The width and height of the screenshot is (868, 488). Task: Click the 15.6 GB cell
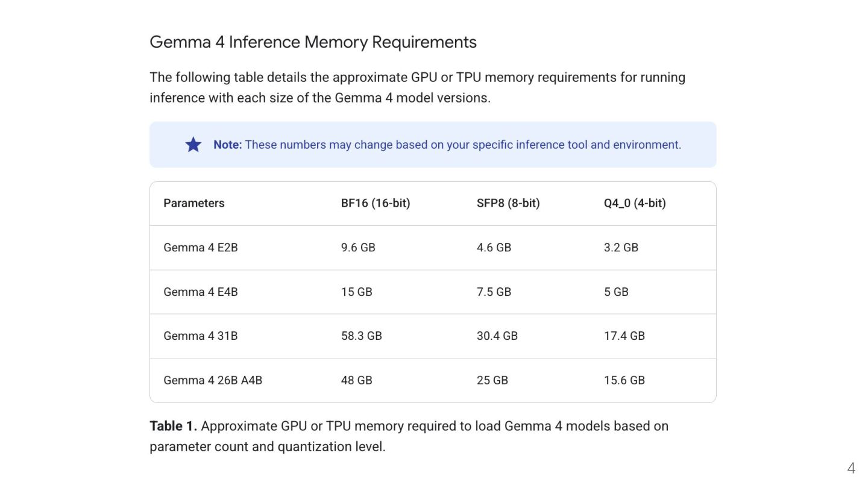pyautogui.click(x=624, y=380)
